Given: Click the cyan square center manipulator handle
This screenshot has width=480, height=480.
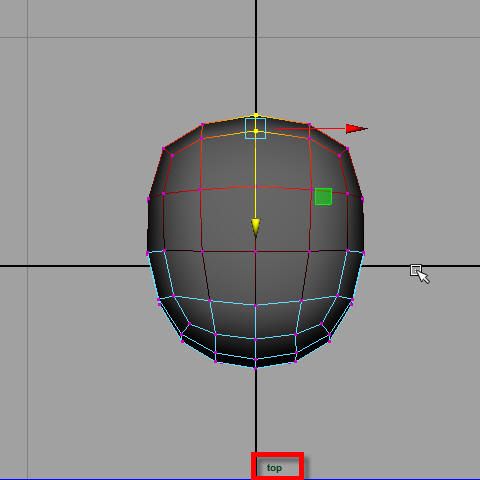Looking at the screenshot, I should pos(256,128).
